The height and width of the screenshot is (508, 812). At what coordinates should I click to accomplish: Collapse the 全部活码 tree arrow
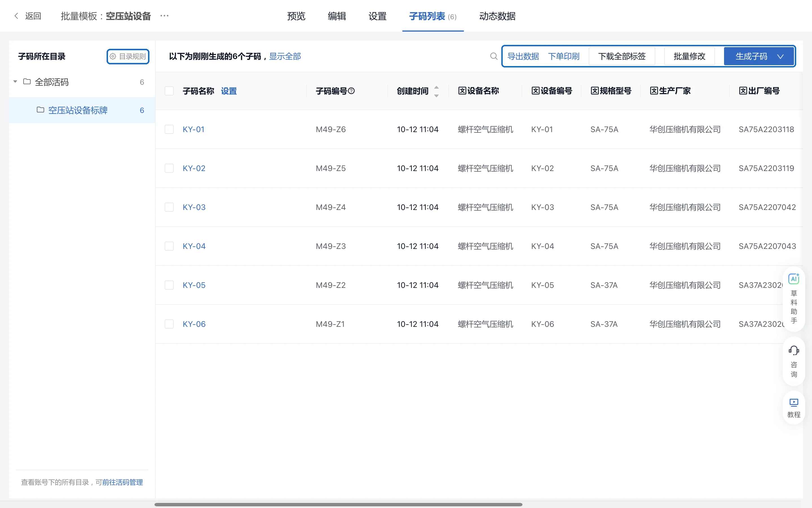coord(15,82)
